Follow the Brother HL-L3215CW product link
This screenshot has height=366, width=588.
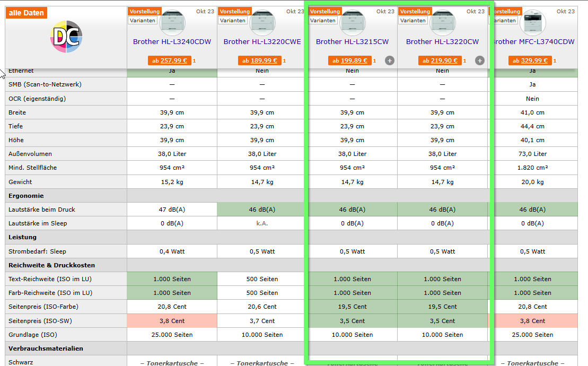[x=352, y=41]
